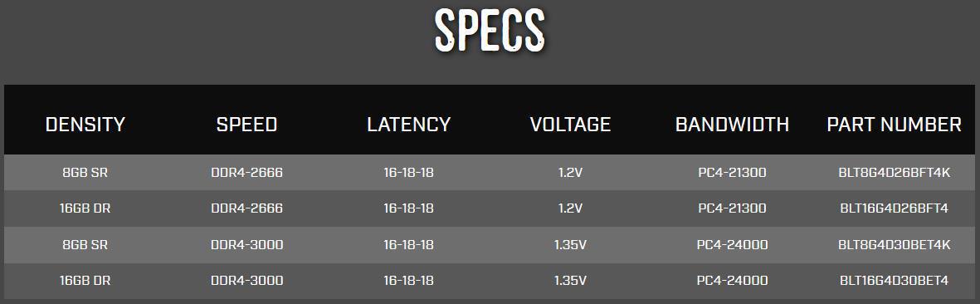Select the SPEED column header
This screenshot has width=980, height=304.
(247, 125)
